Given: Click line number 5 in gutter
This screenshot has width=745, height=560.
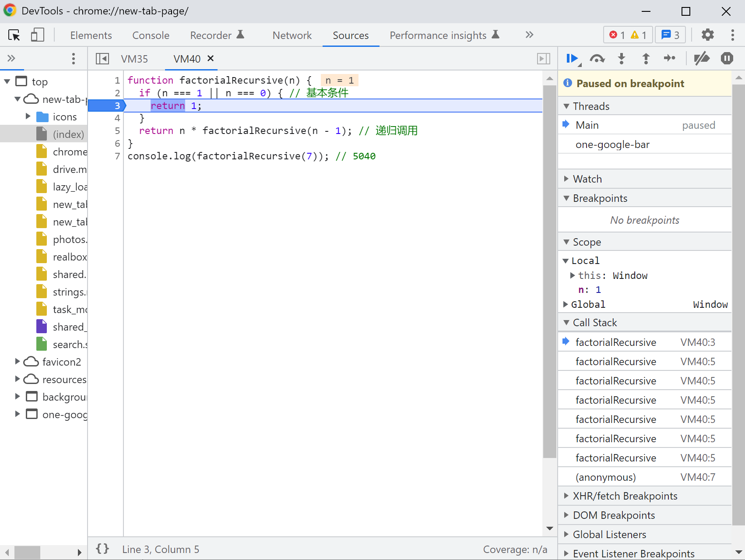Looking at the screenshot, I should (x=117, y=131).
